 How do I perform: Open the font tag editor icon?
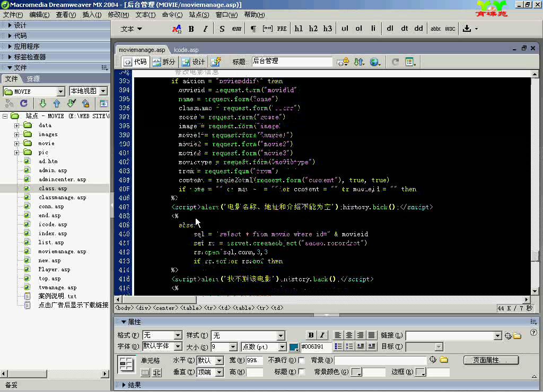coord(177,29)
